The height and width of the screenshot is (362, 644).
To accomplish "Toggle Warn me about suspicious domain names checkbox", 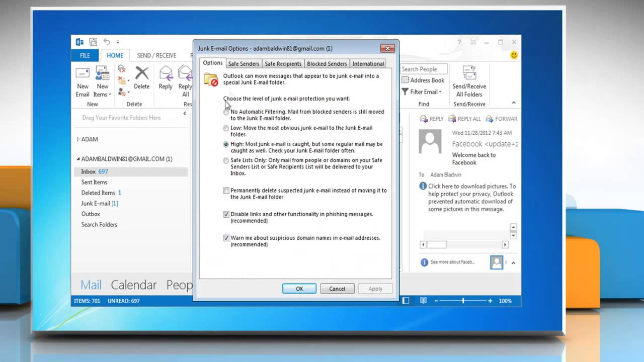I will [226, 238].
